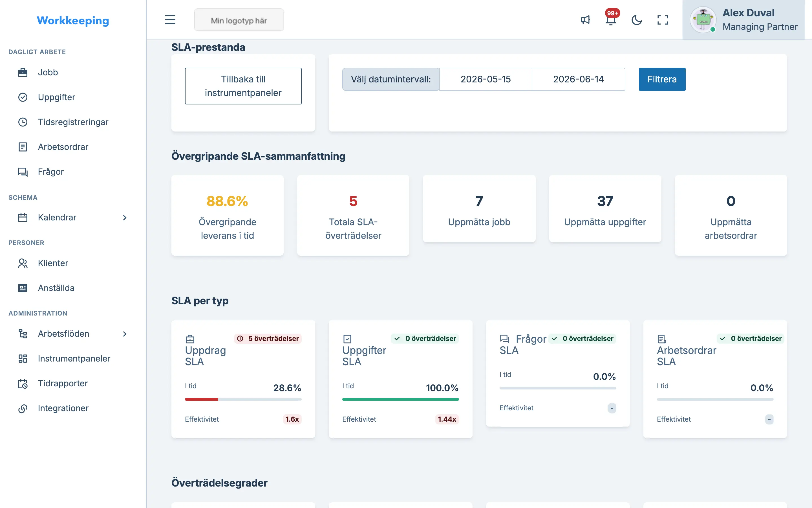
Task: Click the Filtrera button
Action: (x=662, y=79)
